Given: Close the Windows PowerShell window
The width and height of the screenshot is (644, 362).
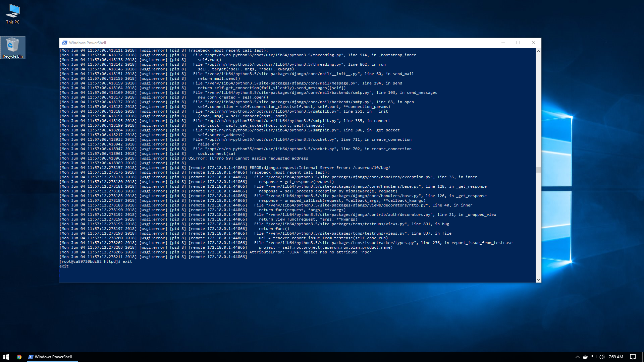Looking at the screenshot, I should click(x=534, y=43).
